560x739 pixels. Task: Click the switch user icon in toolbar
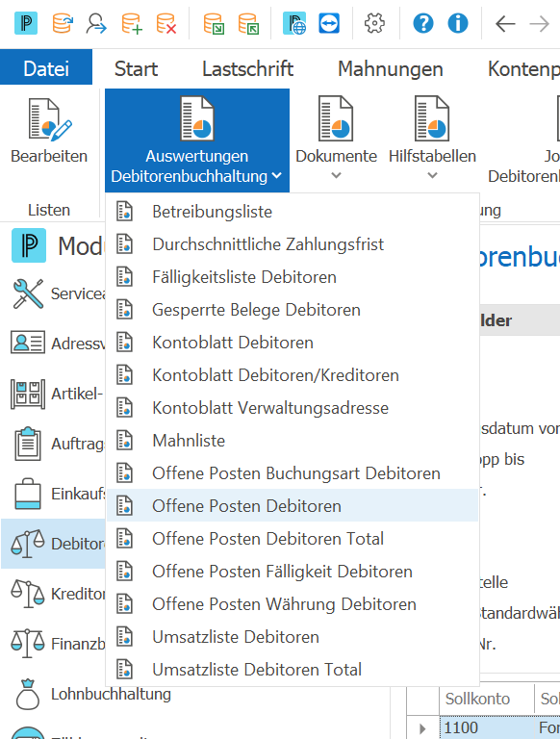tap(96, 23)
